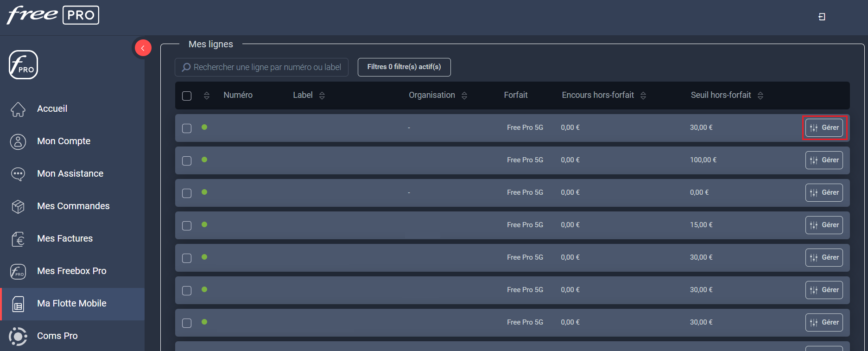Click the Mes Commandes box icon
The height and width of the screenshot is (351, 868).
(x=18, y=206)
